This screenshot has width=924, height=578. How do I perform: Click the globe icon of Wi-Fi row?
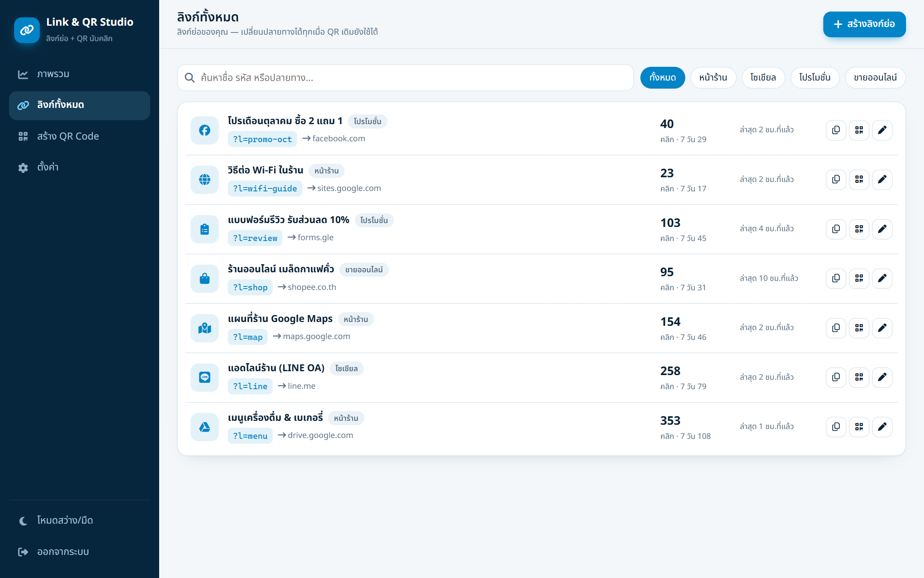(x=205, y=179)
